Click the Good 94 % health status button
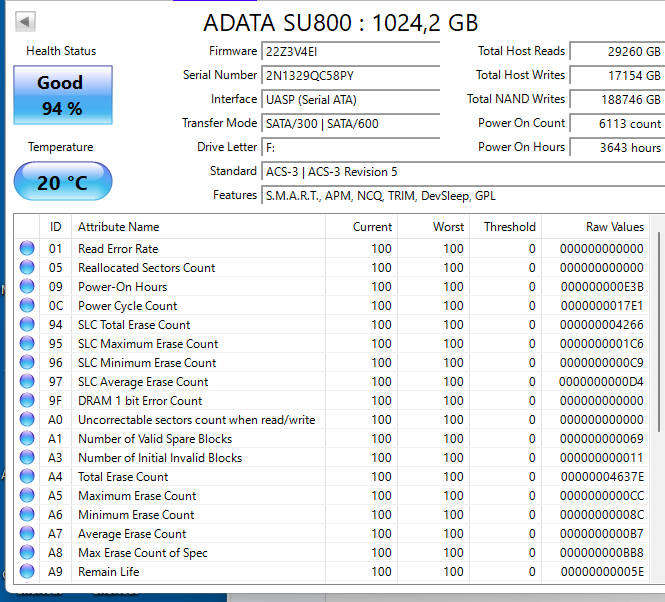This screenshot has width=665, height=602. pos(63,95)
